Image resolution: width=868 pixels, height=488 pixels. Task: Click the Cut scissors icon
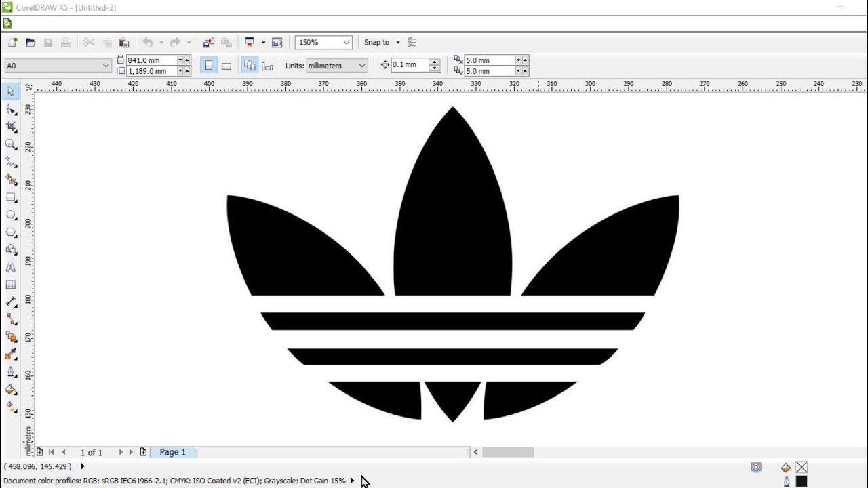click(x=89, y=42)
